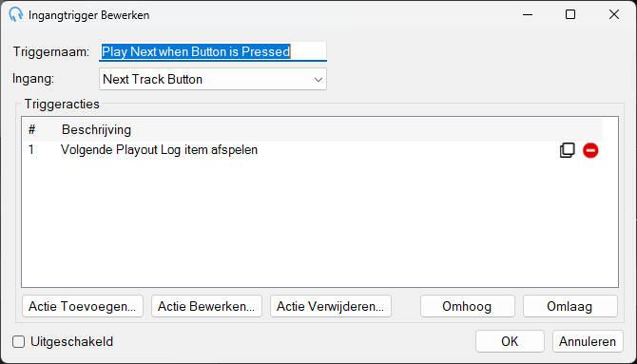The width and height of the screenshot is (637, 364).
Task: Click Actie Toevoegen button
Action: coord(83,306)
